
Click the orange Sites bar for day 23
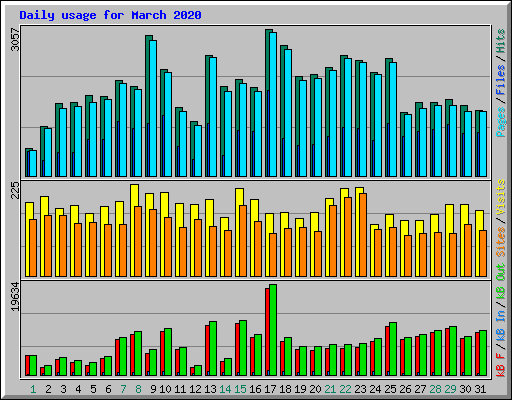363,235
